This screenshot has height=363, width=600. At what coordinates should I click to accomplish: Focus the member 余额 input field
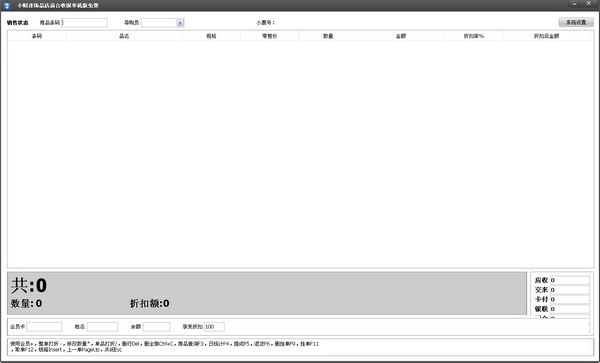tap(157, 327)
